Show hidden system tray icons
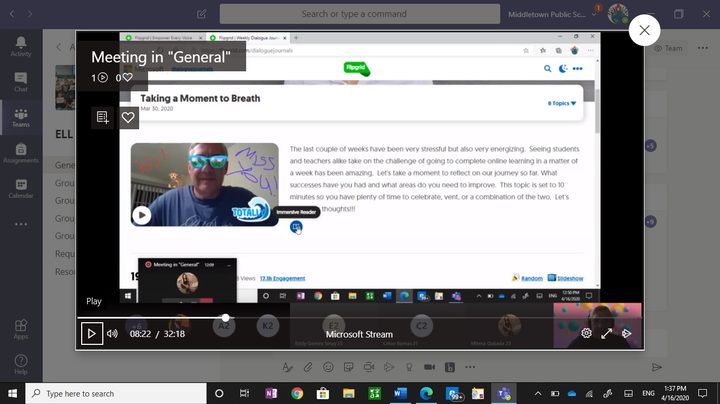Viewport: 720px width, 404px height. 538,393
